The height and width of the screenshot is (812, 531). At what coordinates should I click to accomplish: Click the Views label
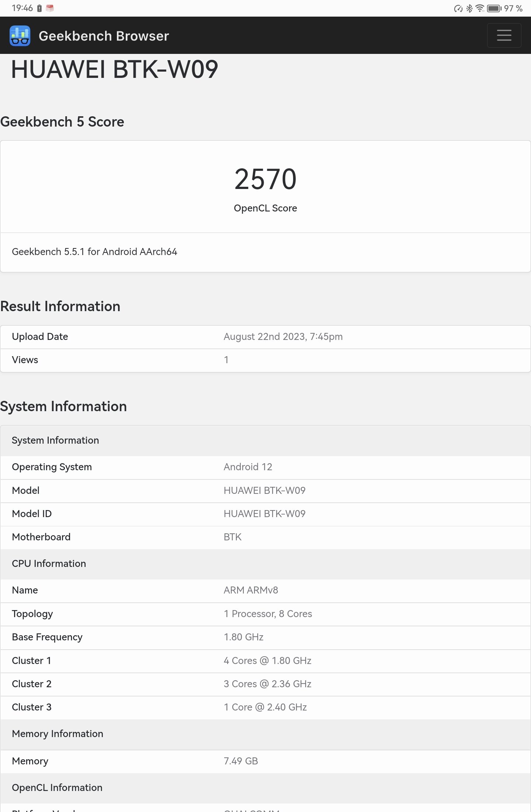coord(25,360)
